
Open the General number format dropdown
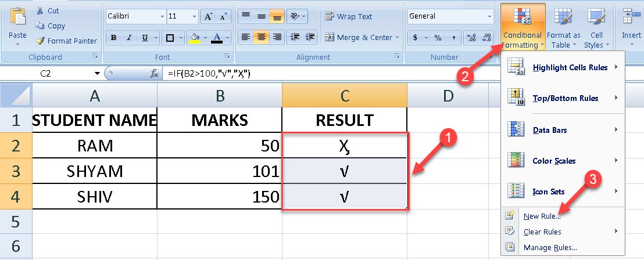[489, 16]
